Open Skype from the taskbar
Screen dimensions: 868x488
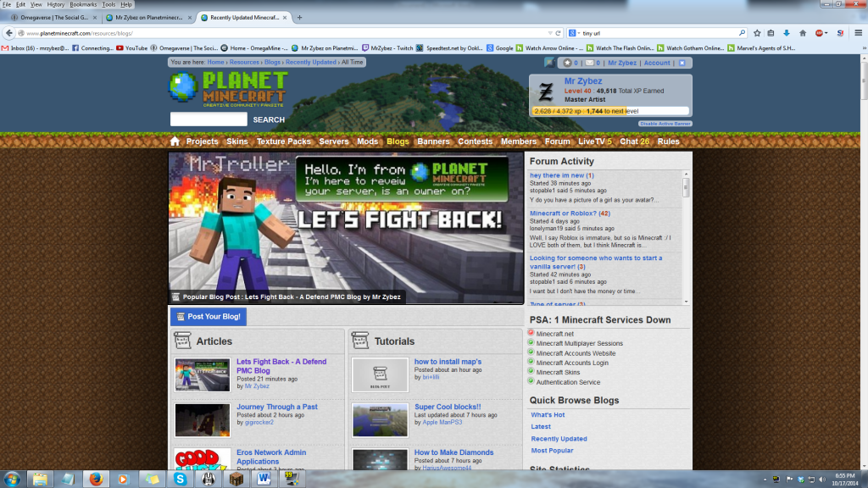(180, 479)
